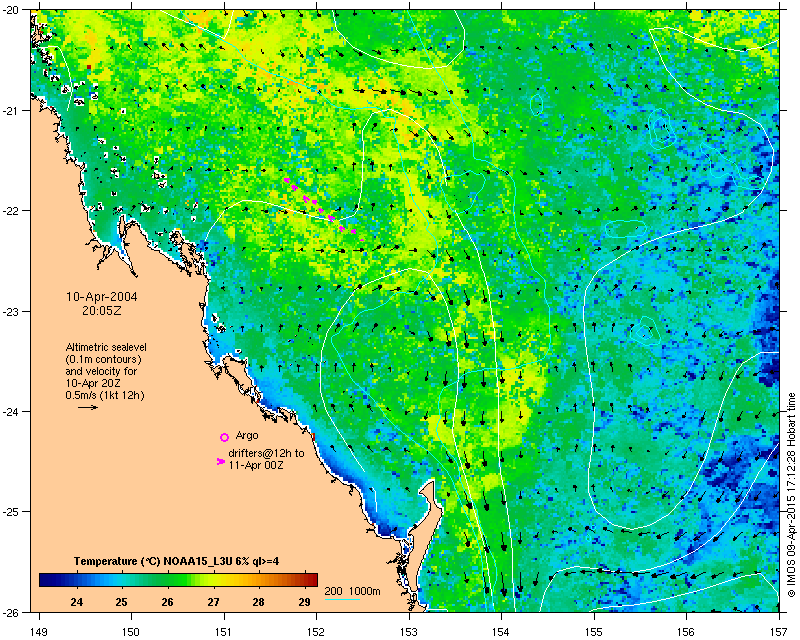Click latitude axis label -22
Screen dimensions: 800x640
click(x=11, y=211)
